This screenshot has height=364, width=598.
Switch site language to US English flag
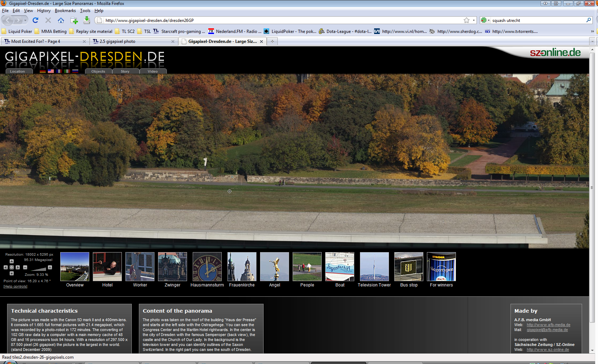51,71
